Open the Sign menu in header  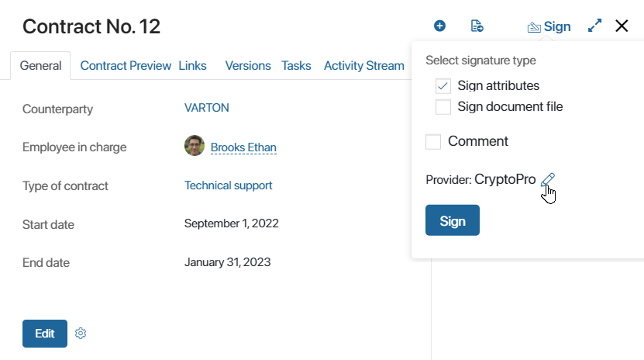[549, 26]
